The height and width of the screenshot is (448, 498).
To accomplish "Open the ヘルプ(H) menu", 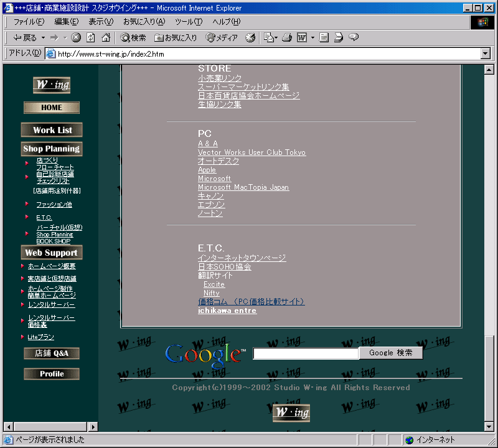I will pos(227,22).
